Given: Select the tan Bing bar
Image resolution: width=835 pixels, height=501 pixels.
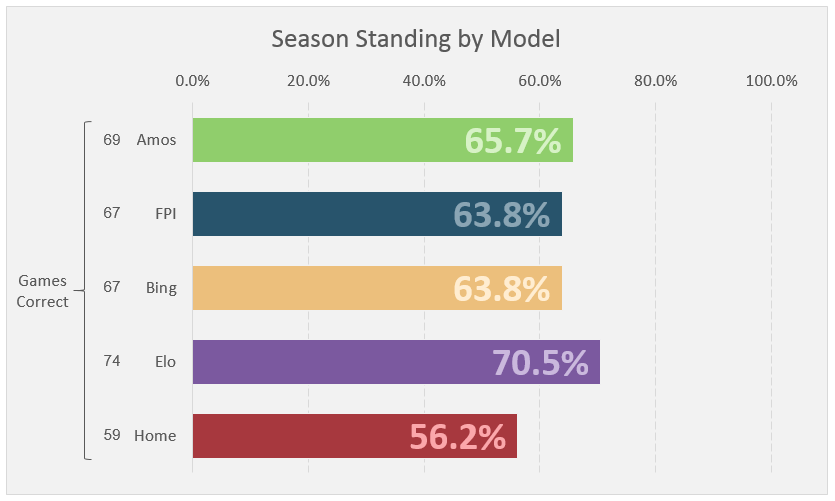Looking at the screenshot, I should (377, 288).
